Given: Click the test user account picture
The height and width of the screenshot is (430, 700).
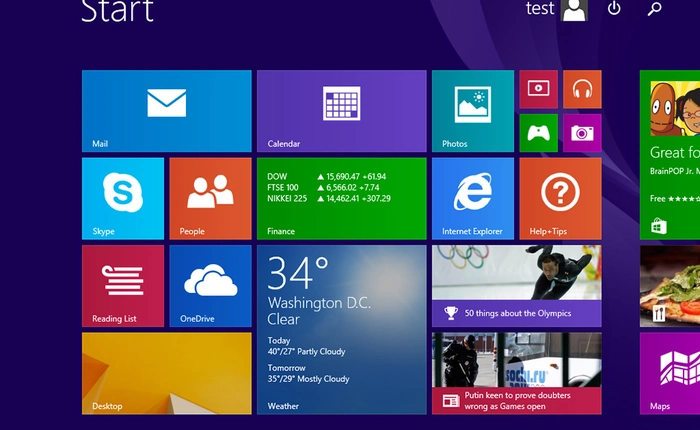Looking at the screenshot, I should point(574,10).
